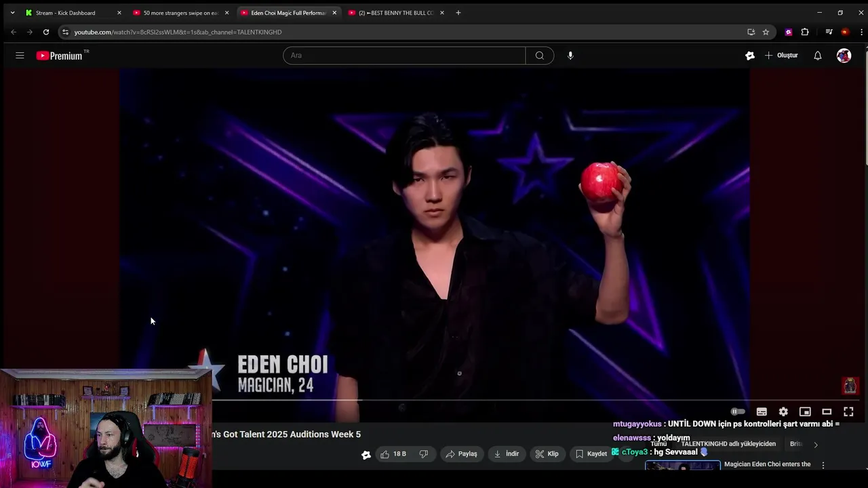Viewport: 868px width, 488px height.
Task: Go back in browser history
Action: (x=14, y=32)
